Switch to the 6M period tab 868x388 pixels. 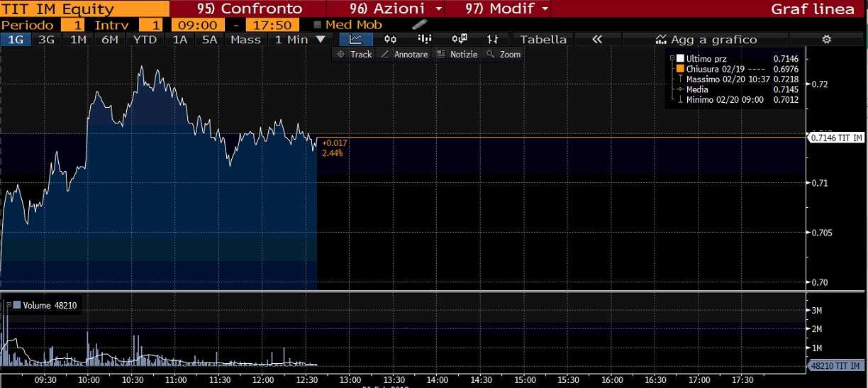110,40
